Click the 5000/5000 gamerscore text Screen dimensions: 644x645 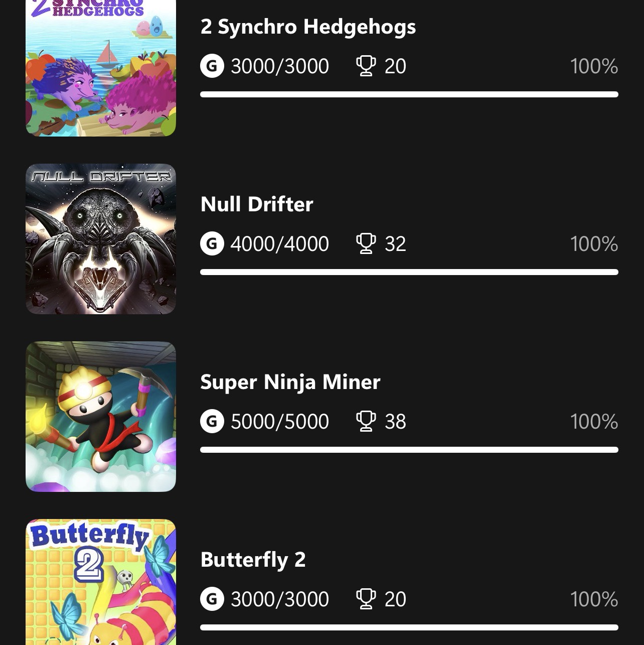point(280,422)
